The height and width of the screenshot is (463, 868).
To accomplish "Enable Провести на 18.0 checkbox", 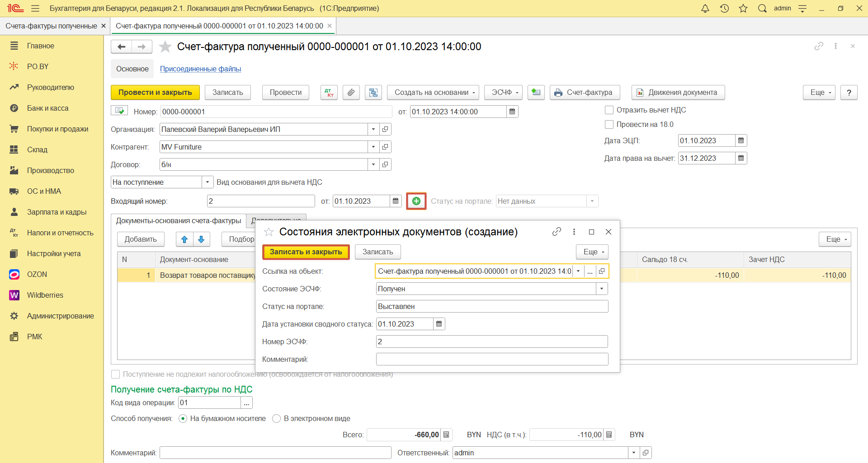I will coord(609,124).
